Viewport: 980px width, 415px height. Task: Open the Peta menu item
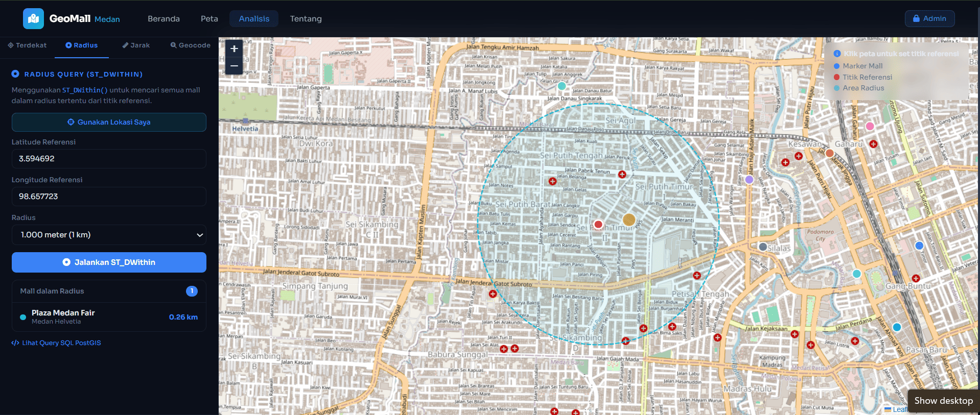coord(209,19)
